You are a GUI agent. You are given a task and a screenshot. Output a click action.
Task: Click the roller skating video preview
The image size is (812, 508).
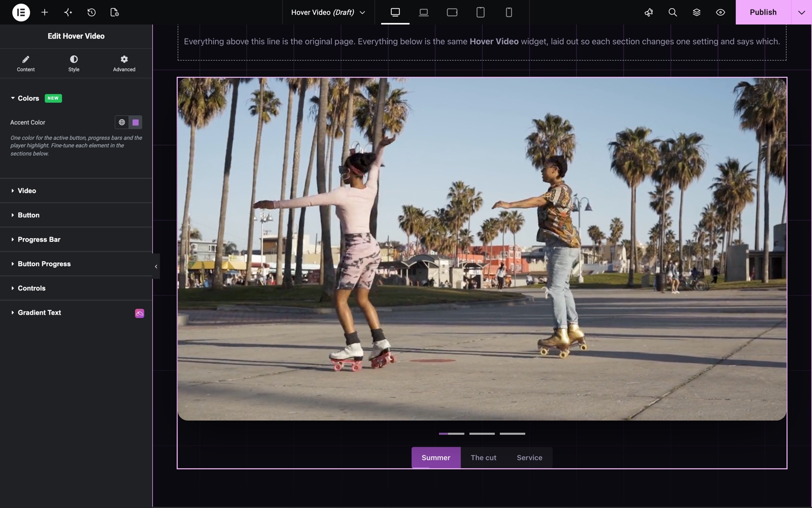(482, 249)
